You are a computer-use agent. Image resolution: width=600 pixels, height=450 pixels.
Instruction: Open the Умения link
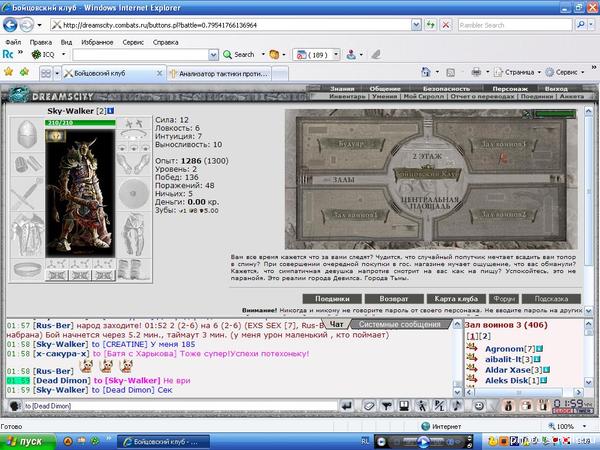[384, 96]
